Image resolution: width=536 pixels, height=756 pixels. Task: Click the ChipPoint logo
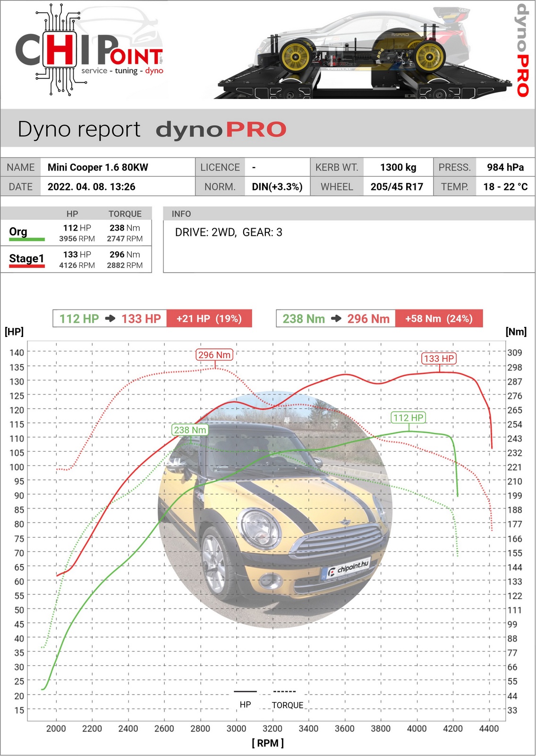pos(90,51)
